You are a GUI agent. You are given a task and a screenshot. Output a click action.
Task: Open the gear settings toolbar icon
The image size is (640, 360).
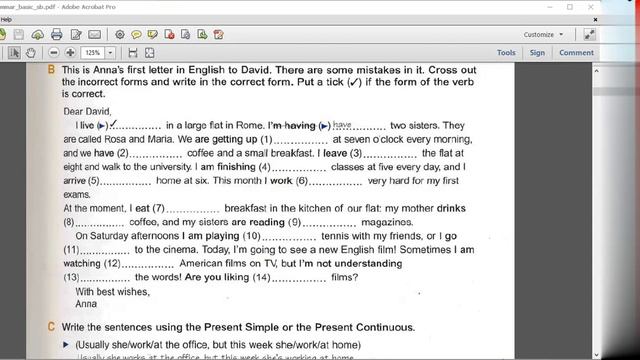coord(120,35)
